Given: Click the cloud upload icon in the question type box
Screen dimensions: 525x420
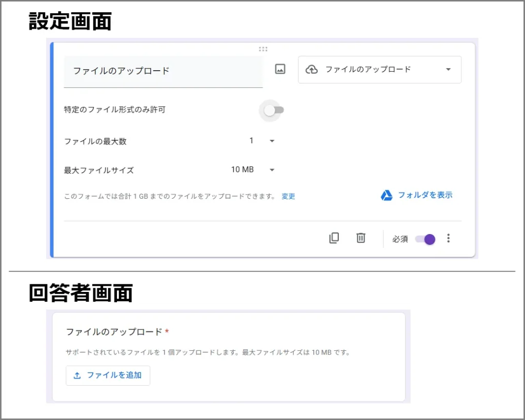Looking at the screenshot, I should [312, 69].
